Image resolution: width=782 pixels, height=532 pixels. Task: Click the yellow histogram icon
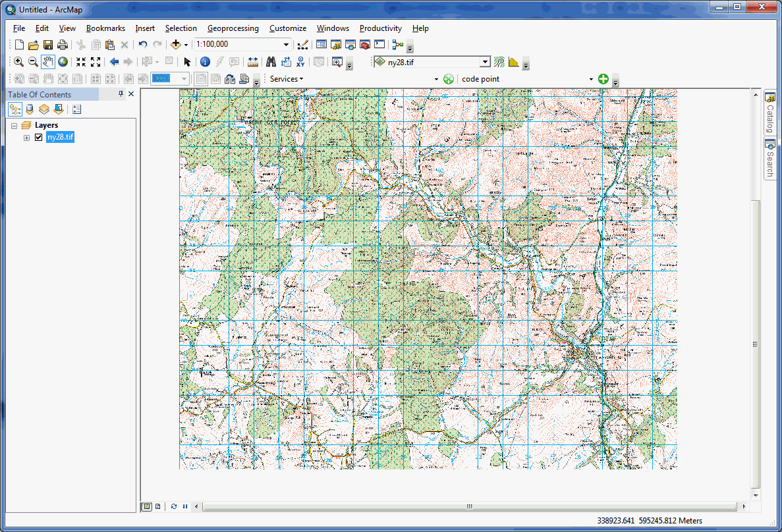[x=514, y=62]
